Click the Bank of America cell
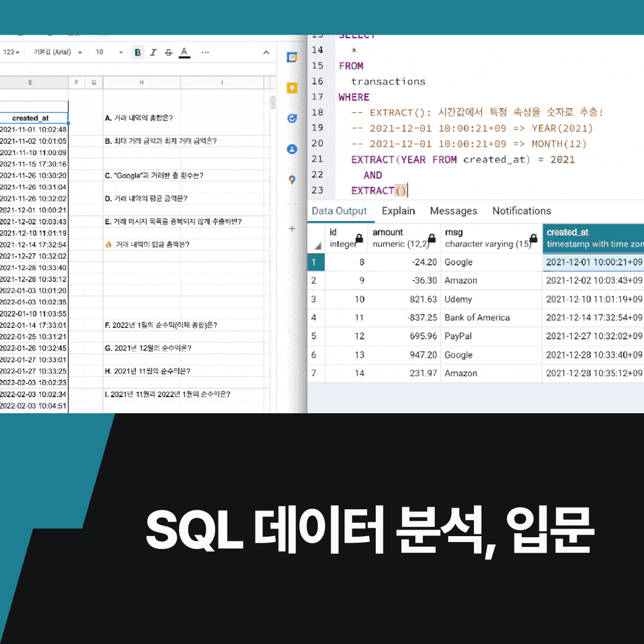644x644 pixels. point(491,317)
